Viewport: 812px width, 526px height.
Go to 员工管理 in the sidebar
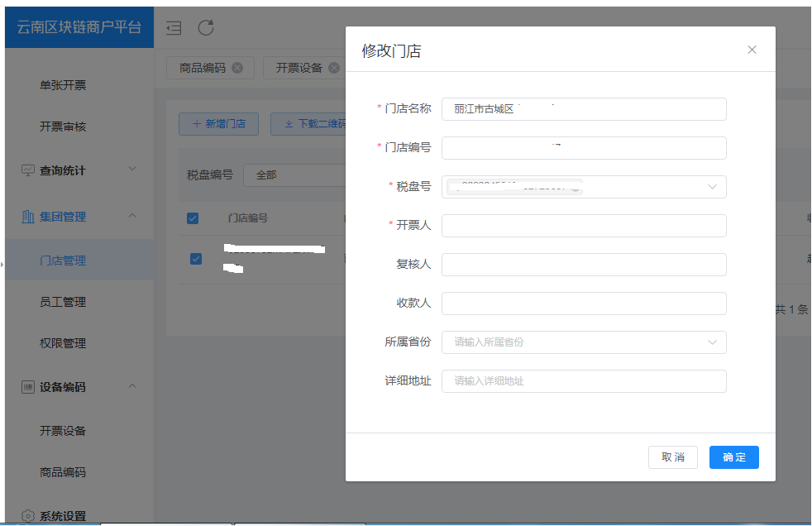63,302
